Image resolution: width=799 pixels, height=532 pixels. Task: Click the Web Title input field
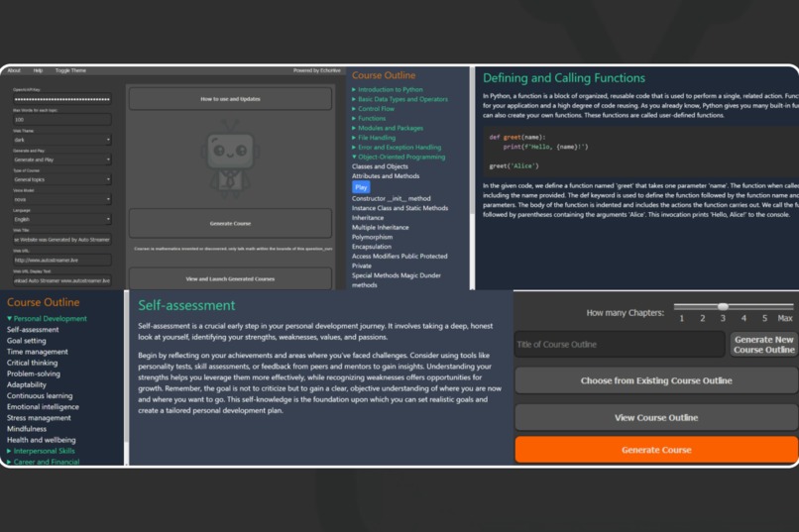click(x=62, y=240)
